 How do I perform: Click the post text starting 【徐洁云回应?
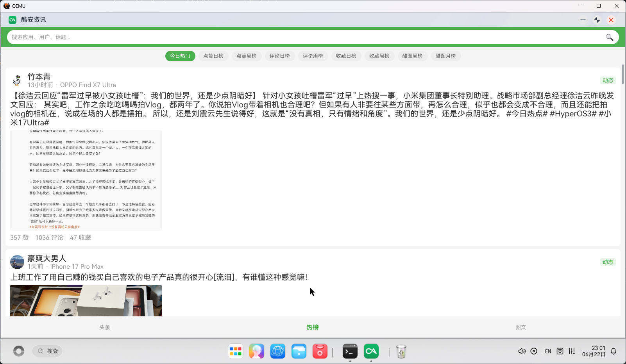(x=313, y=109)
